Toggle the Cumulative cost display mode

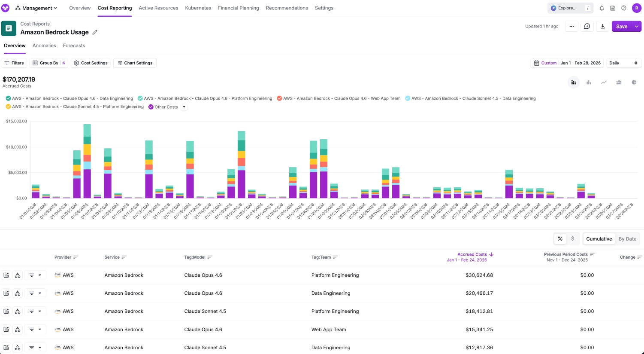[x=599, y=239]
